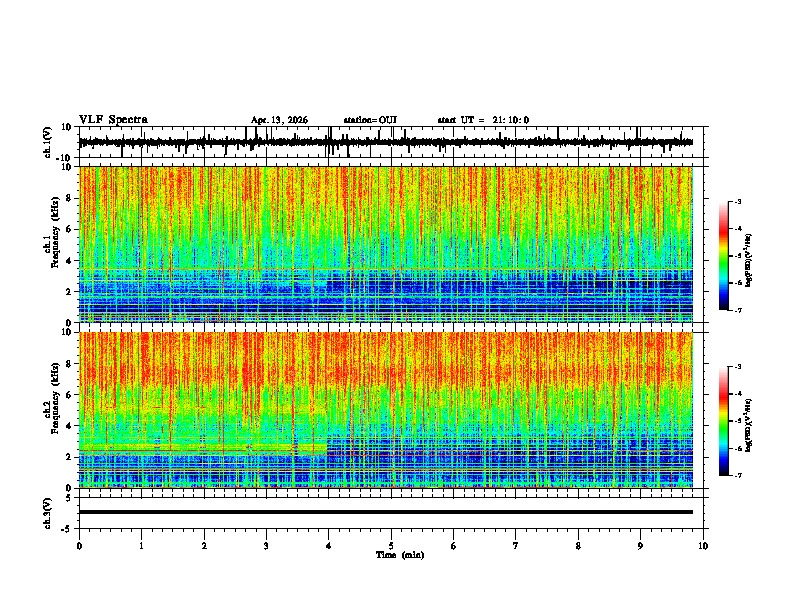Click the time axis tick label "3"

[x=266, y=546]
